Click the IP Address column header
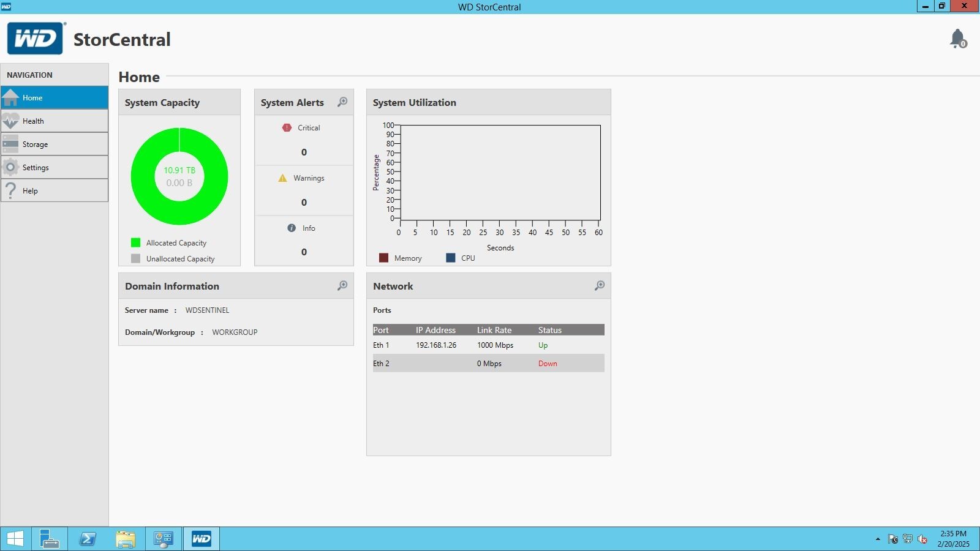Viewport: 980px width, 551px height. (x=435, y=330)
